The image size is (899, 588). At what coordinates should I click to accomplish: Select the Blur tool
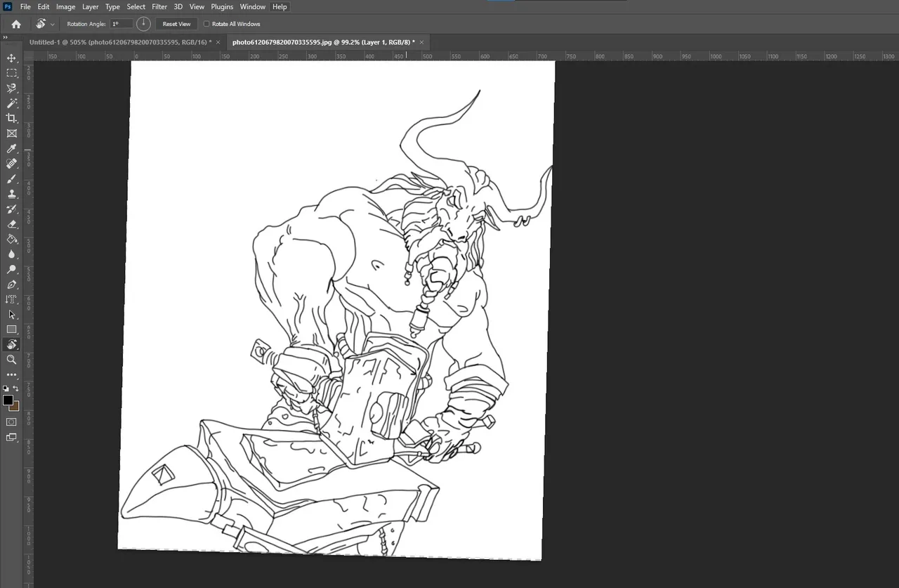11,254
